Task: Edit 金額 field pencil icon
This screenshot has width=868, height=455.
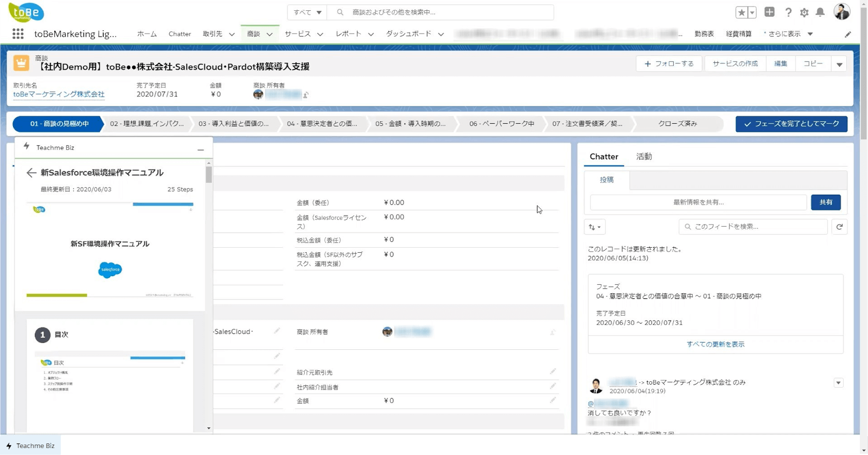Action: [553, 400]
